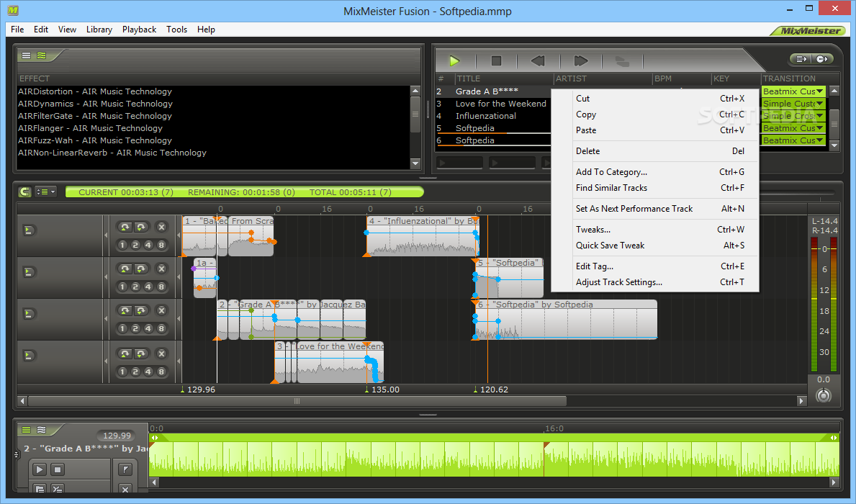
Task: Click X button on the 1a track lane
Action: click(161, 269)
